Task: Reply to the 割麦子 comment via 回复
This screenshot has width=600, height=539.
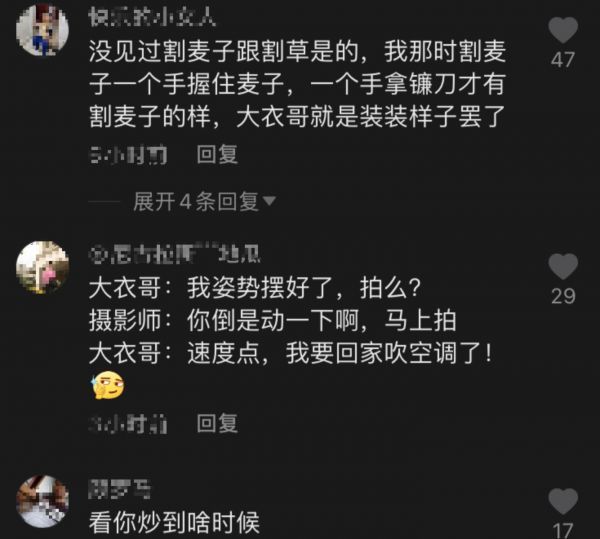Action: (217, 154)
